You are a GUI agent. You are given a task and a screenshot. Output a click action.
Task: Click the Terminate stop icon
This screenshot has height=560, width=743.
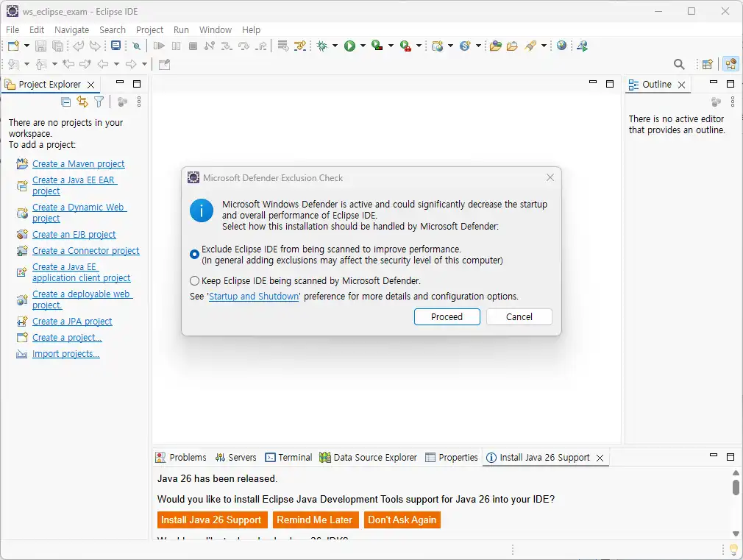[193, 46]
